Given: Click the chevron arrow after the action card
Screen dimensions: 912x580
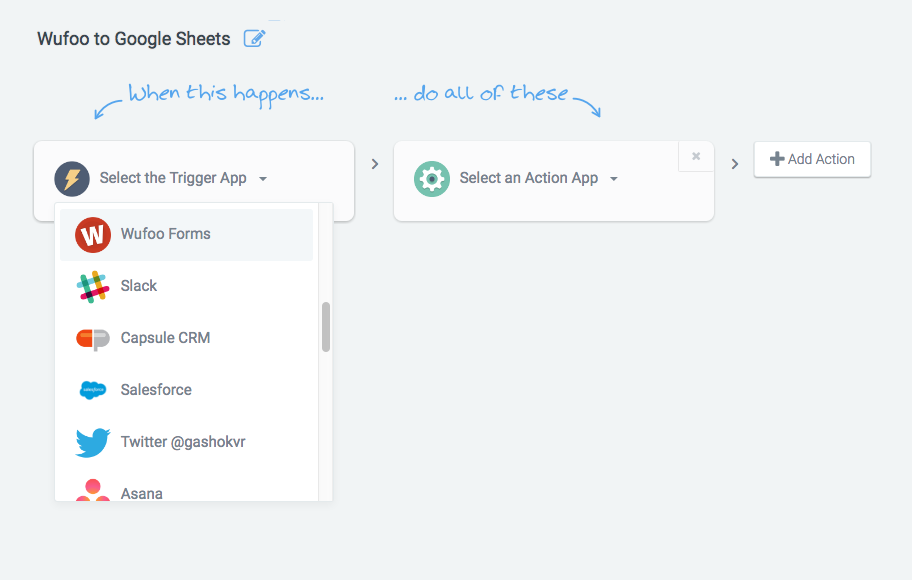Looking at the screenshot, I should 735,164.
